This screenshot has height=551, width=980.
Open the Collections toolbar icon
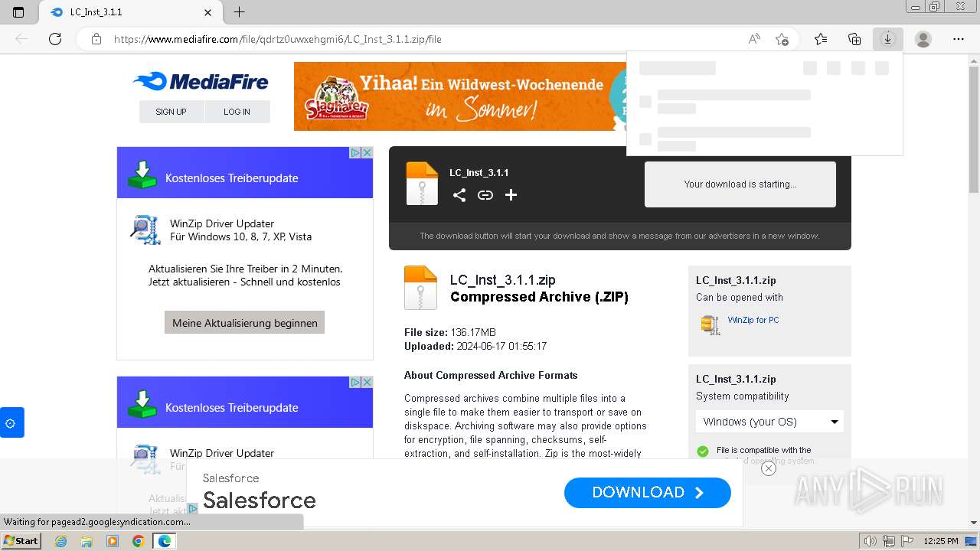[x=854, y=39]
